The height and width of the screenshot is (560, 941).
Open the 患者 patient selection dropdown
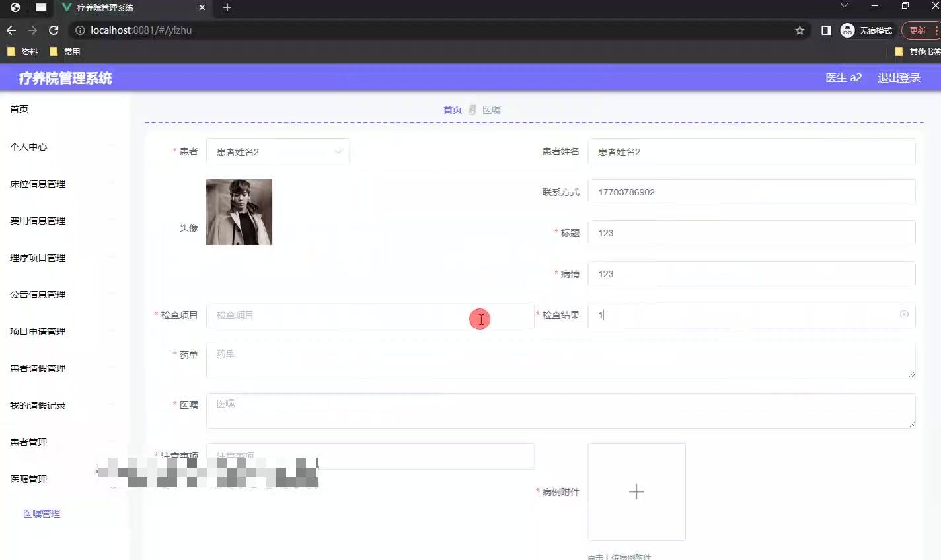[278, 151]
